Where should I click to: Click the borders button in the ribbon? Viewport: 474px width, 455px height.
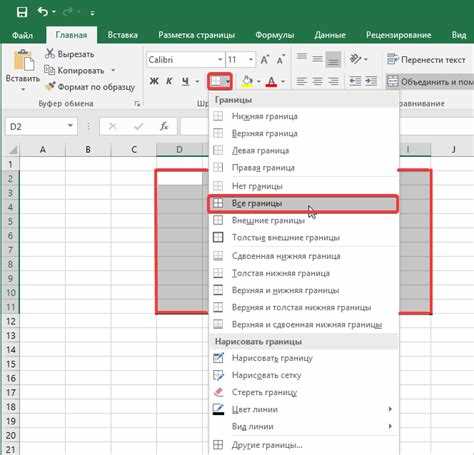point(220,81)
